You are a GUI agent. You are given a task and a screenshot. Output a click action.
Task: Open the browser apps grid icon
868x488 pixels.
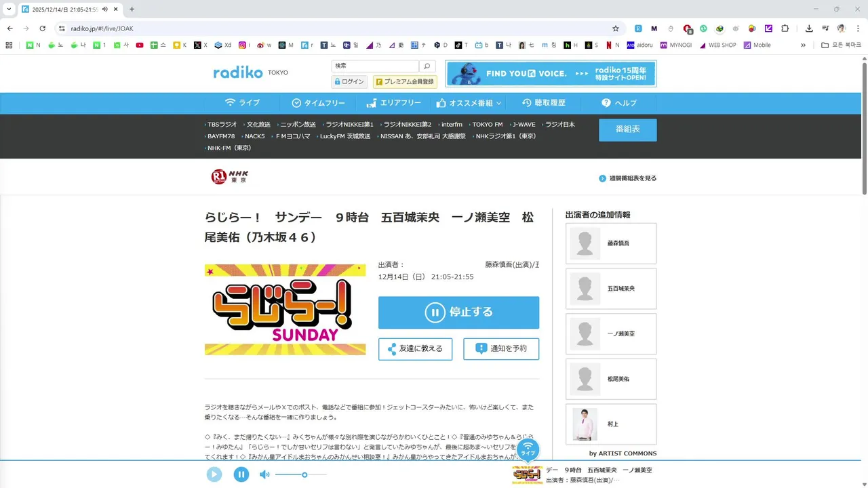point(9,45)
